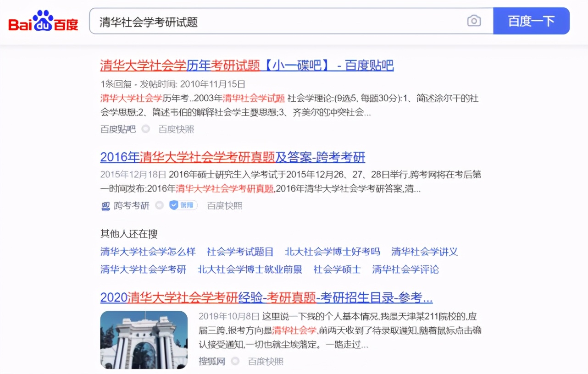Open 2020清华大学社会学考研经验 result
The image size is (588, 374).
tap(266, 297)
